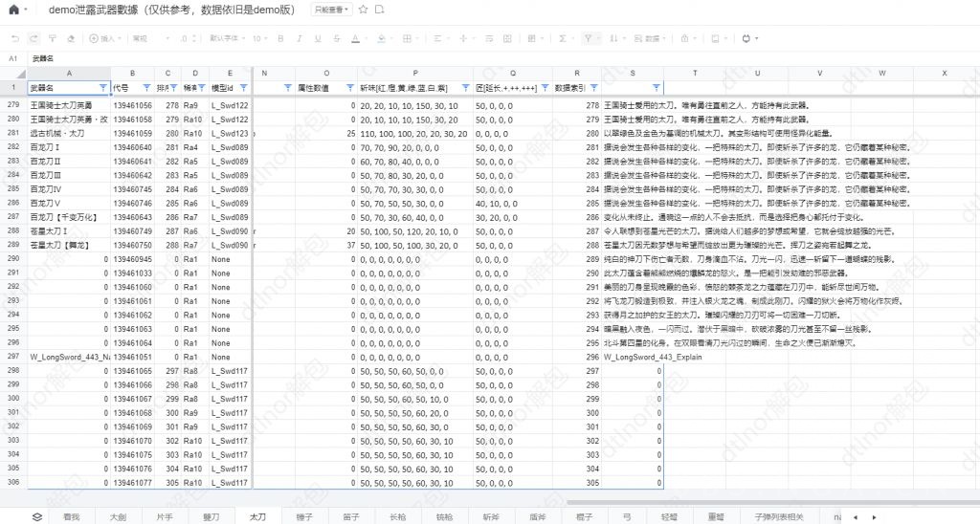
Task: Open filter dropdown for 武器名 column
Action: click(x=103, y=88)
